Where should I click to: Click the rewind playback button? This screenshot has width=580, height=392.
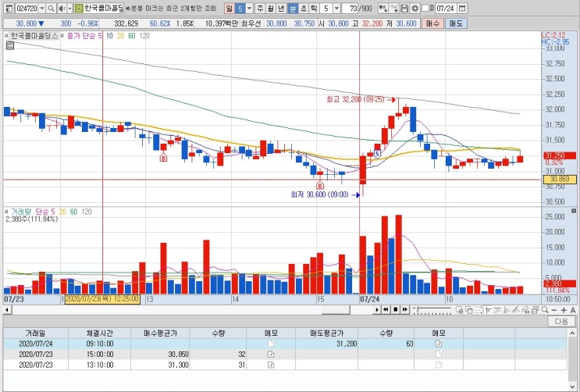pyautogui.click(x=386, y=310)
